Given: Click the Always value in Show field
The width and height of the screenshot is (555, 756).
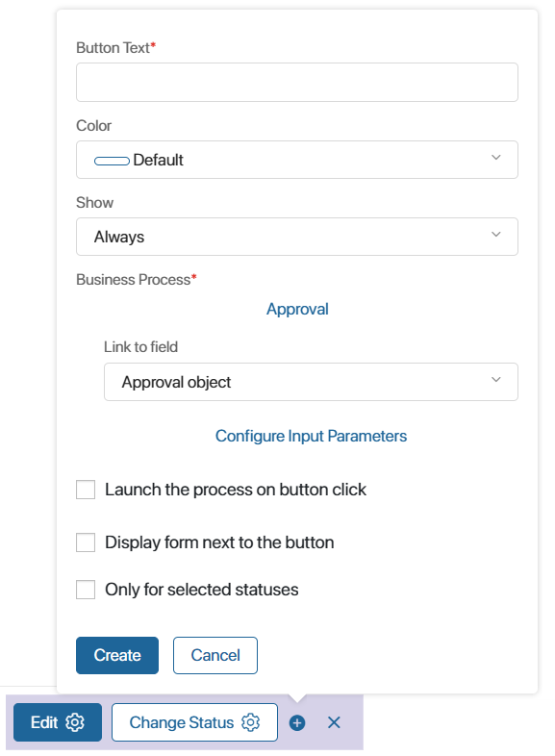Looking at the screenshot, I should [x=119, y=238].
